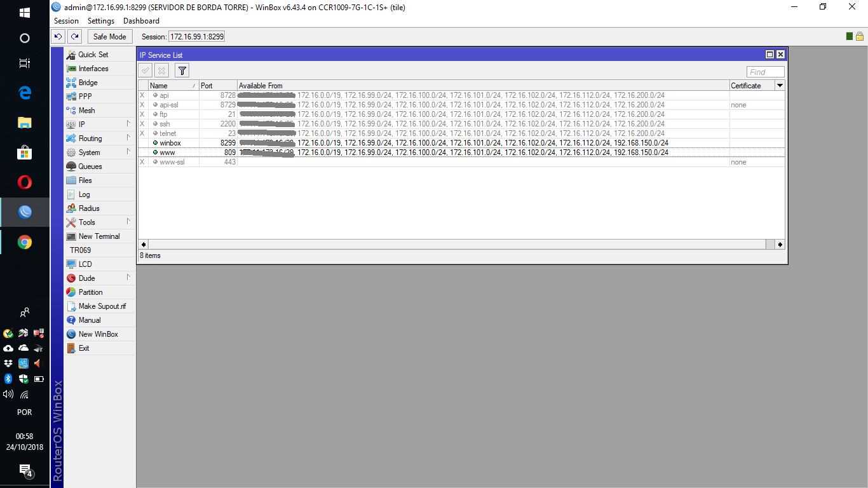Open the LCD settings
The image size is (868, 488).
coord(100,264)
